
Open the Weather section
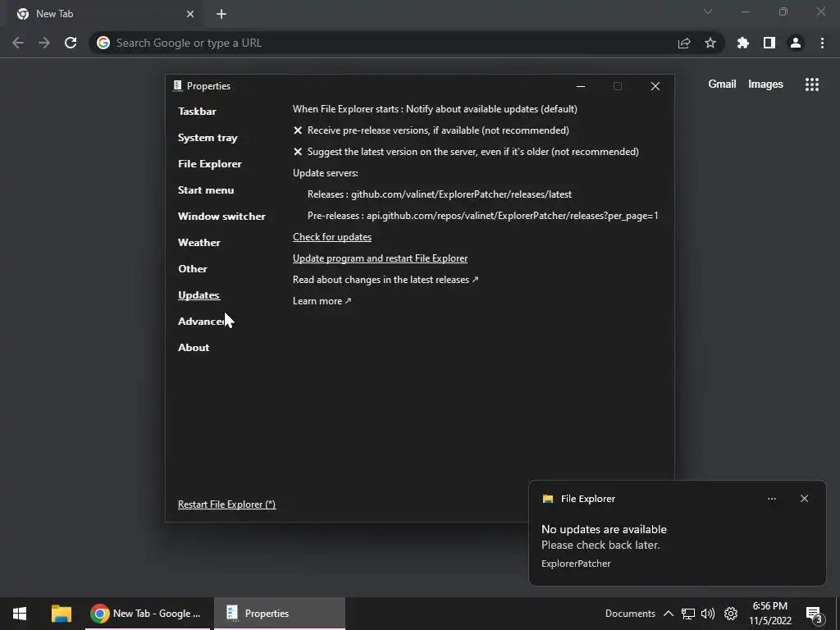[199, 243]
